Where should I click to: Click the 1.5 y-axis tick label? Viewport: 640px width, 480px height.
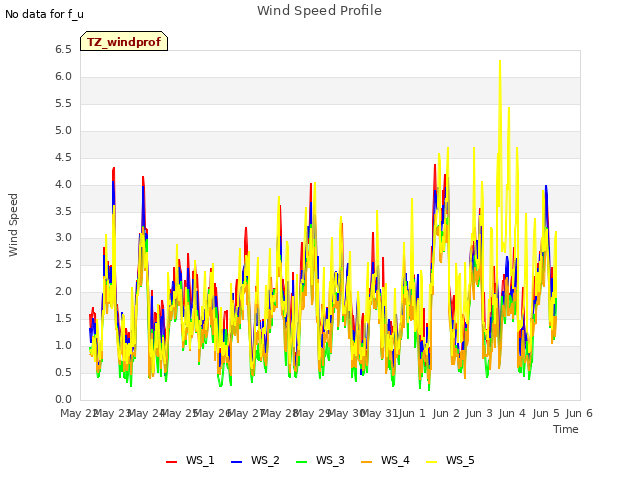[63, 318]
